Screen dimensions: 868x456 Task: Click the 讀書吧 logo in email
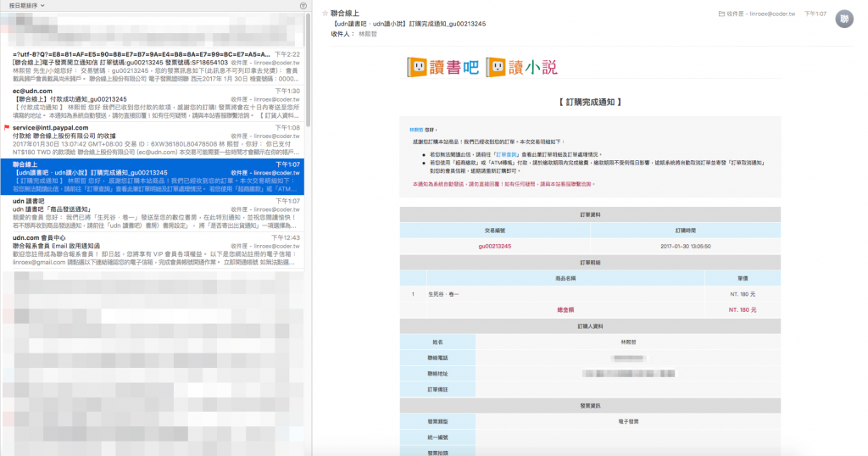point(442,68)
